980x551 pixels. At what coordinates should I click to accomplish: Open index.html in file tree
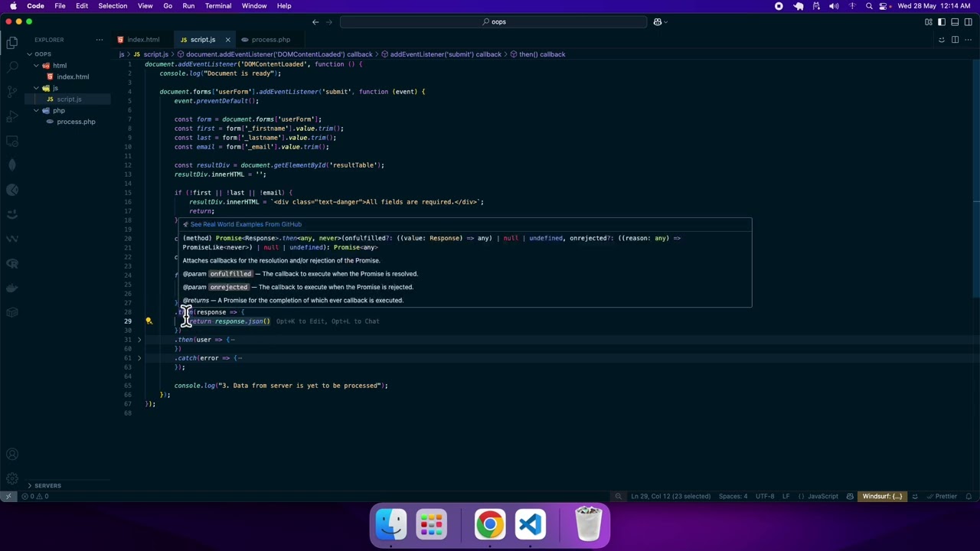point(73,77)
